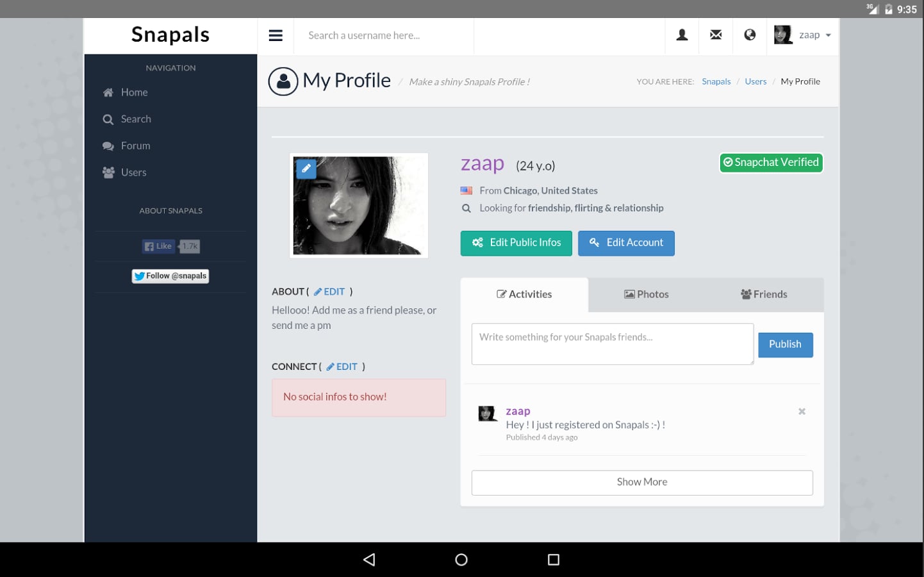
Task: Click the Snapals breadcrumb link
Action: pyautogui.click(x=716, y=81)
